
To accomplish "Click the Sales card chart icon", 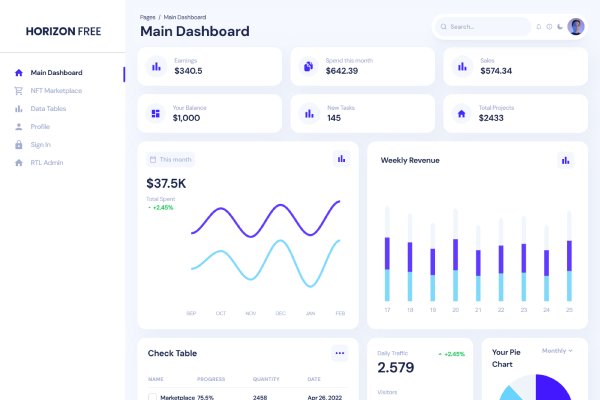I will point(462,67).
